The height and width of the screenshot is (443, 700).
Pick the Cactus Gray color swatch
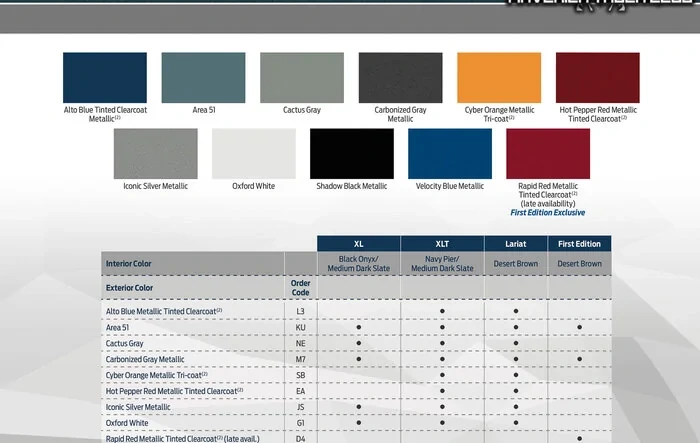(302, 78)
